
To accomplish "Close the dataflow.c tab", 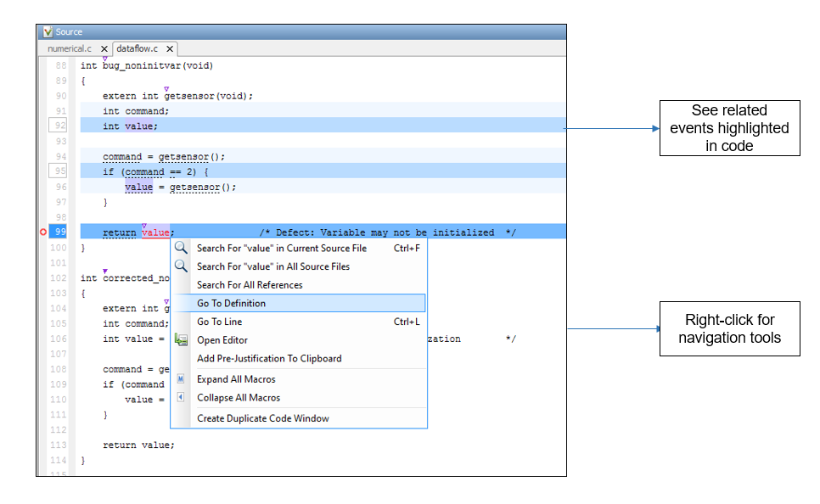I will point(170,49).
